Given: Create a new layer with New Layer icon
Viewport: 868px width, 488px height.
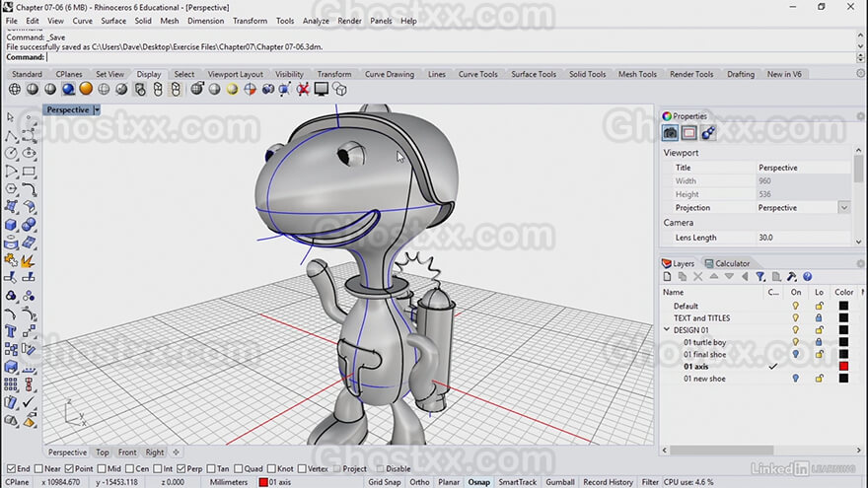Looking at the screenshot, I should 667,277.
